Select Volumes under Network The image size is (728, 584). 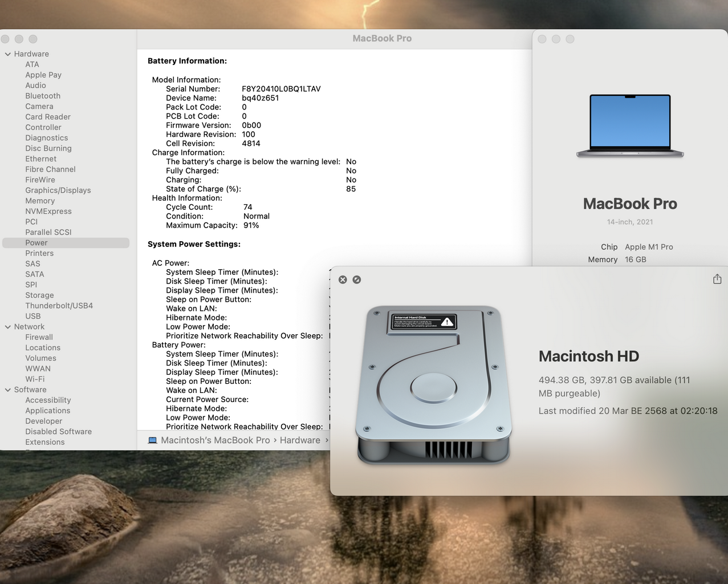point(40,358)
